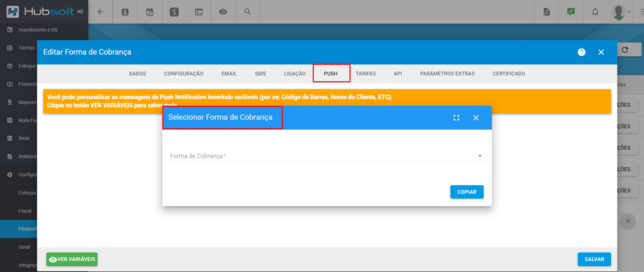Screen dimensions: 644x272
Task: Open the Rede sidebar item
Action: [24, 138]
